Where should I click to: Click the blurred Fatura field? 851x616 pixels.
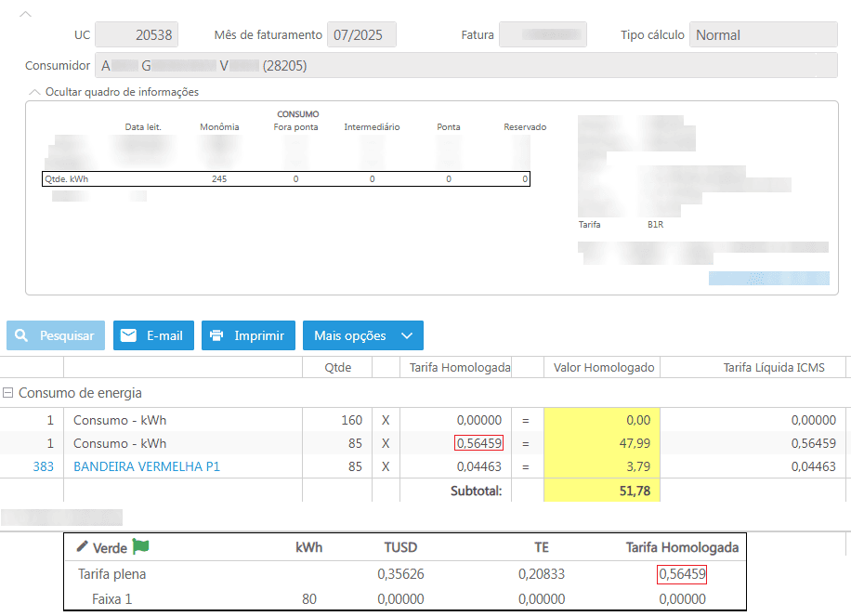click(543, 34)
